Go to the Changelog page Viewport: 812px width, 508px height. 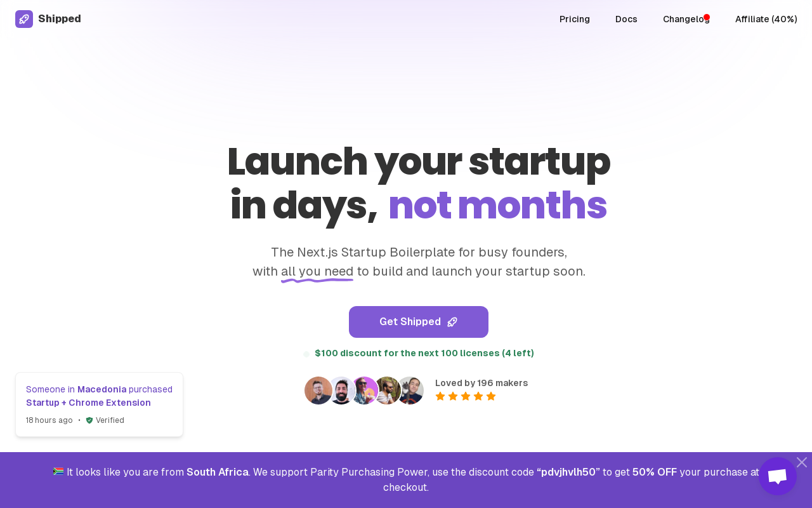click(686, 19)
